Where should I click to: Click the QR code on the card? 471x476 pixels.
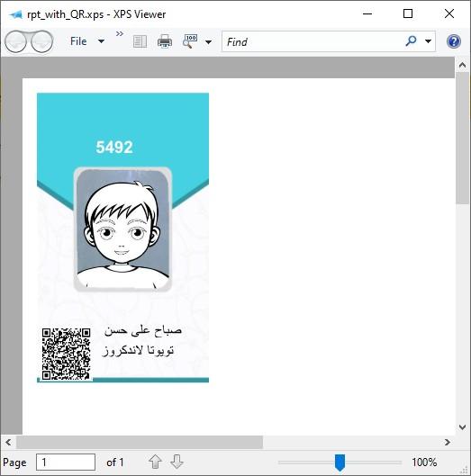pyautogui.click(x=67, y=354)
